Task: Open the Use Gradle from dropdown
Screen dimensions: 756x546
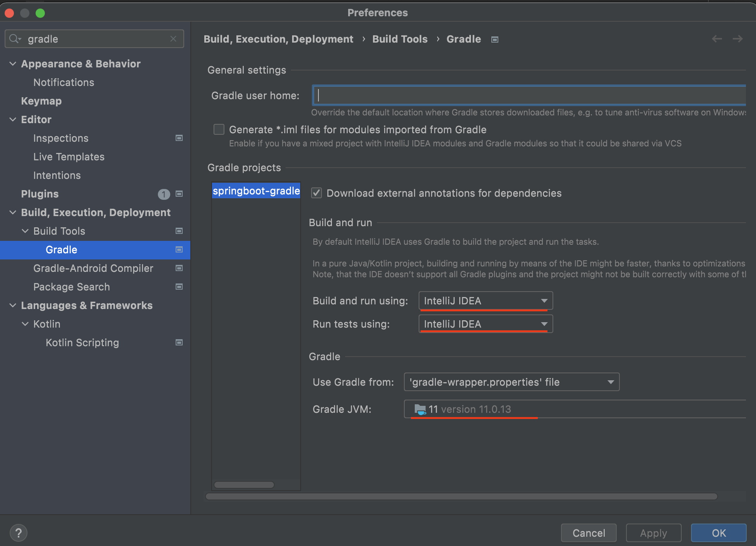Action: point(511,382)
